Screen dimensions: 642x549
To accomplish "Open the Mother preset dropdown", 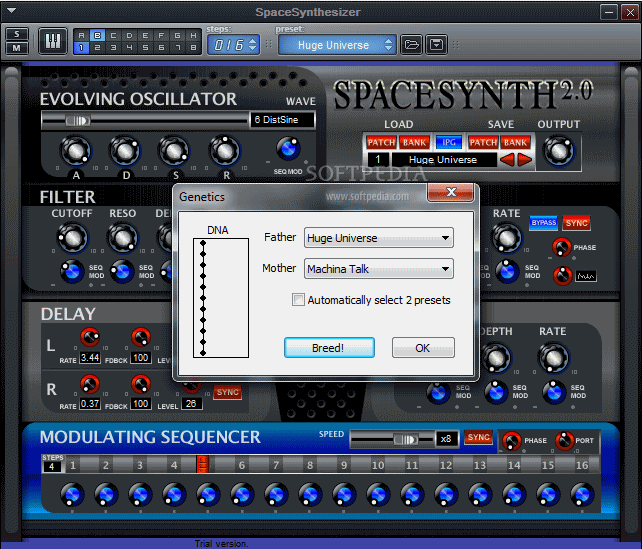I will 379,269.
